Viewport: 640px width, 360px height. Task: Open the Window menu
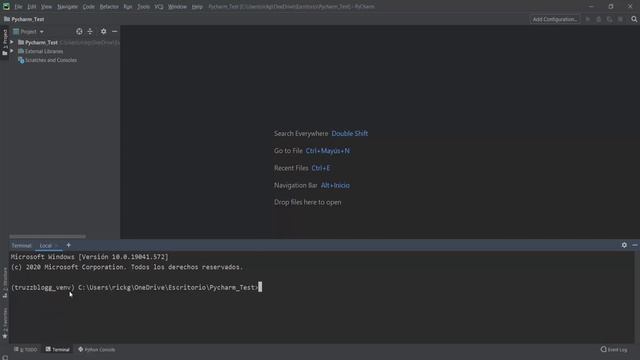point(177,7)
